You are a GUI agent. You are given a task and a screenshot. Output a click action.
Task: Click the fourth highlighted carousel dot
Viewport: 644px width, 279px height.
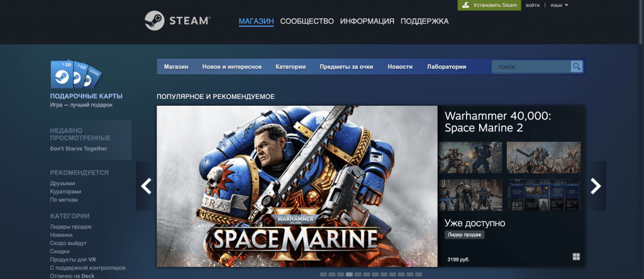(349, 274)
